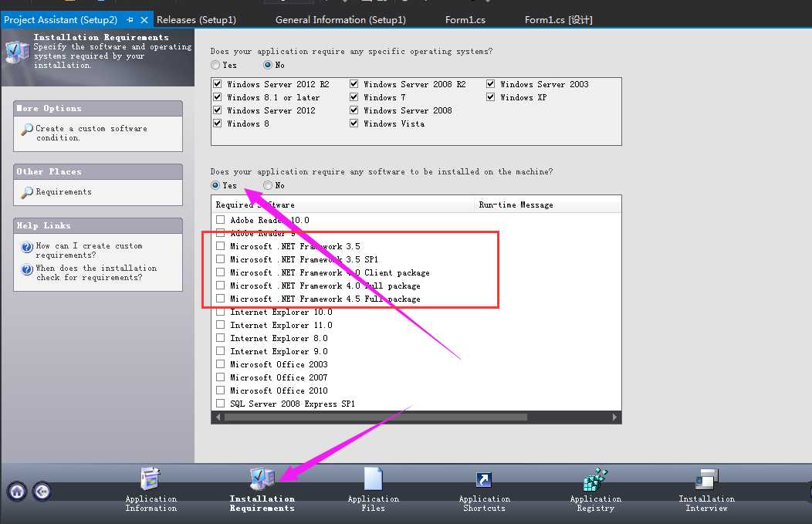Select Yes for required software
The height and width of the screenshot is (524, 812).
pos(215,185)
